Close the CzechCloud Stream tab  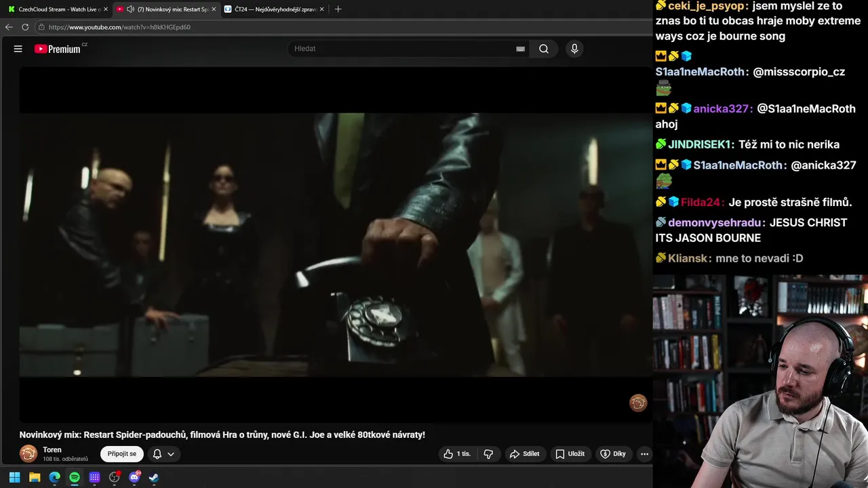point(106,9)
